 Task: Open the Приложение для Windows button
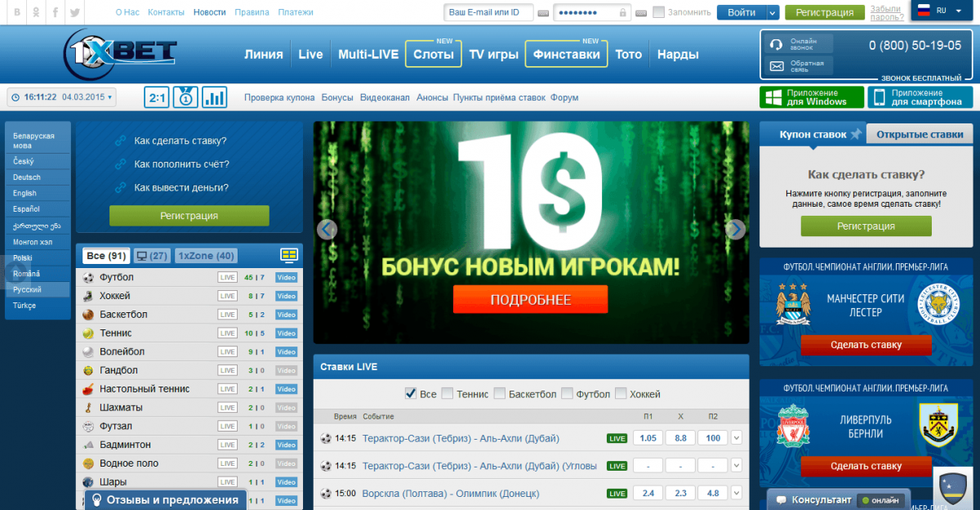(x=812, y=97)
